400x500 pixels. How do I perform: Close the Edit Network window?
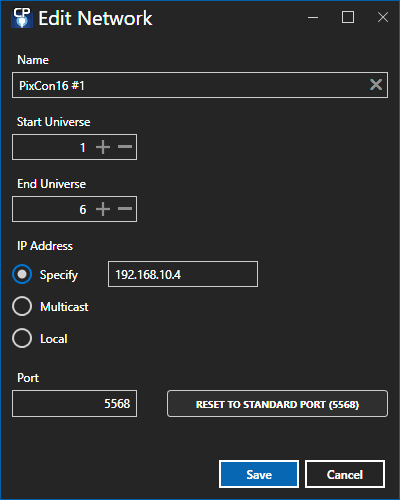383,17
